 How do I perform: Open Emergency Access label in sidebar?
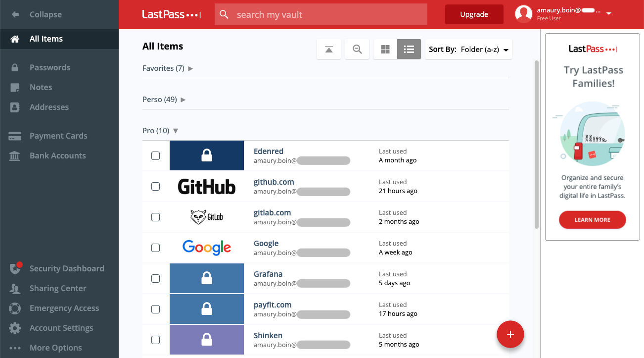pos(64,308)
